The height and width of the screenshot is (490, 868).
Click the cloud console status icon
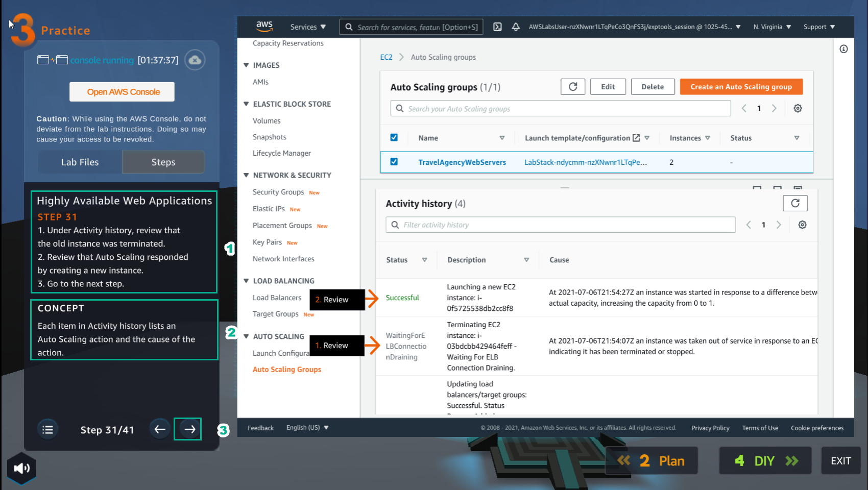point(195,60)
